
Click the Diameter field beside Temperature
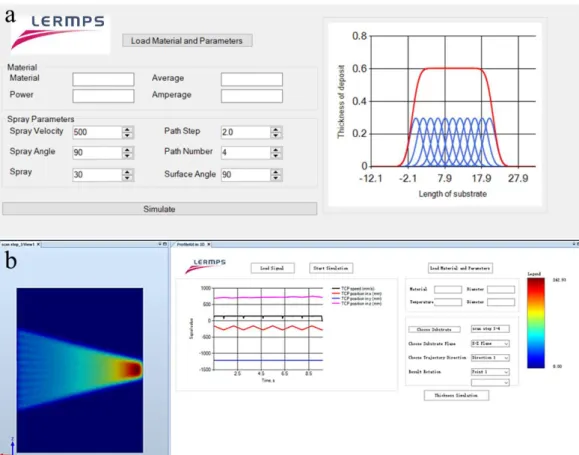point(501,302)
